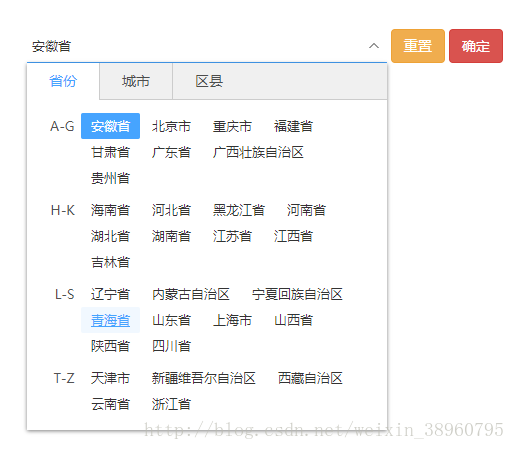516x450 pixels.
Task: Click the 确定 confirm button
Action: click(476, 46)
